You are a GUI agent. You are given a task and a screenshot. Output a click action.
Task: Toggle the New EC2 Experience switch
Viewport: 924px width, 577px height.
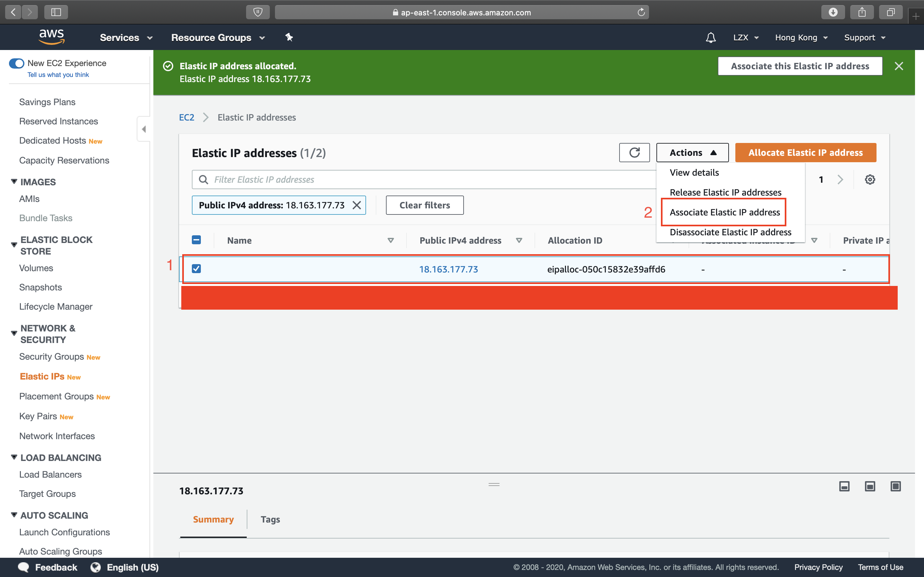[x=16, y=63]
